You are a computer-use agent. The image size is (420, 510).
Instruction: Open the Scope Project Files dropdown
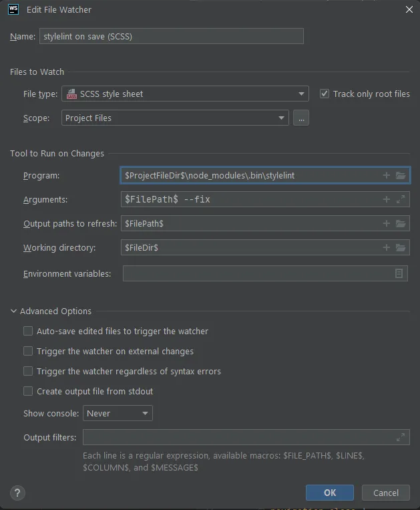point(175,118)
